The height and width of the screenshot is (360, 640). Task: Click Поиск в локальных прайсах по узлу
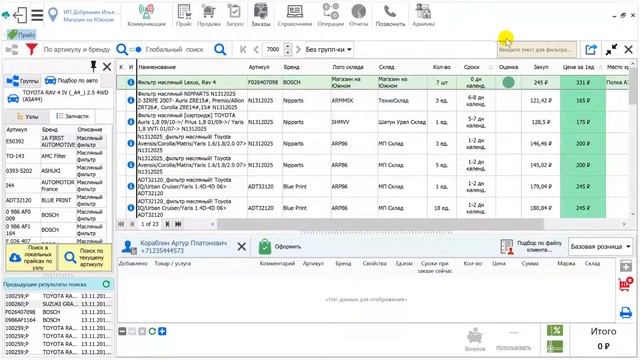coord(31,258)
